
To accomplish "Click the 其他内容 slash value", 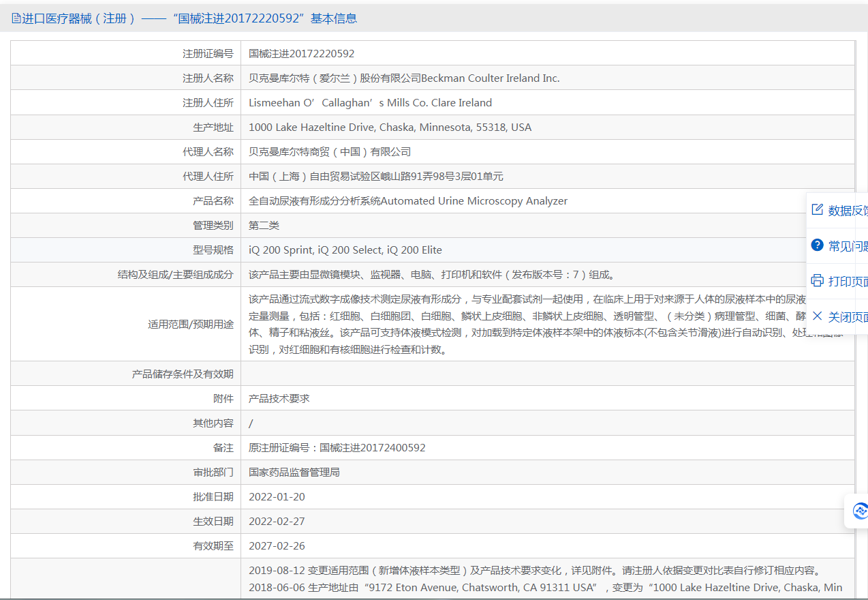I will point(251,423).
